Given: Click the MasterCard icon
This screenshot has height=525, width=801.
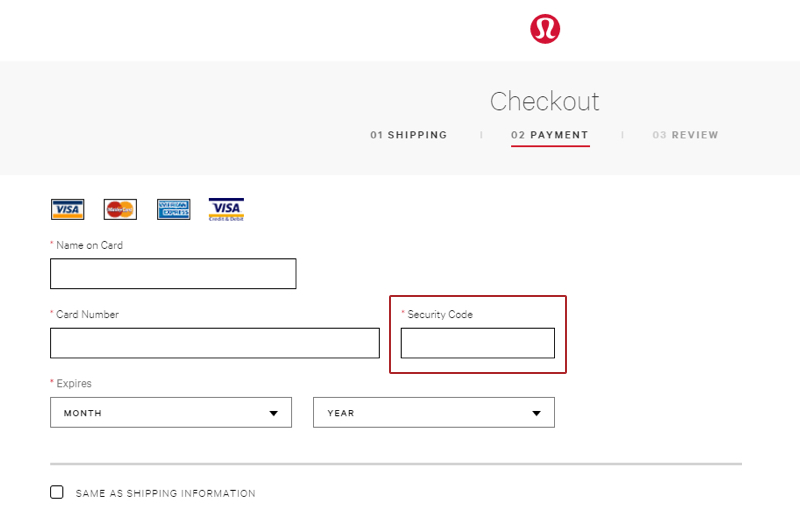Looking at the screenshot, I should (x=120, y=209).
